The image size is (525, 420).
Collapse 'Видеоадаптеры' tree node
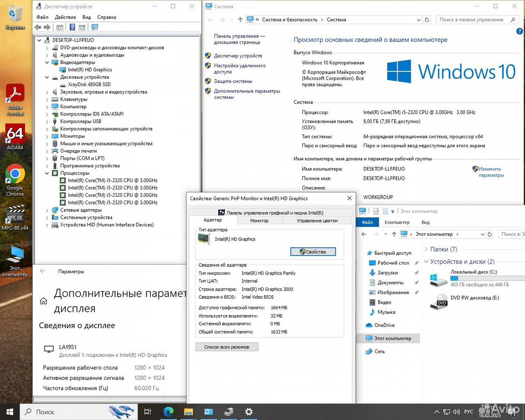[47, 63]
